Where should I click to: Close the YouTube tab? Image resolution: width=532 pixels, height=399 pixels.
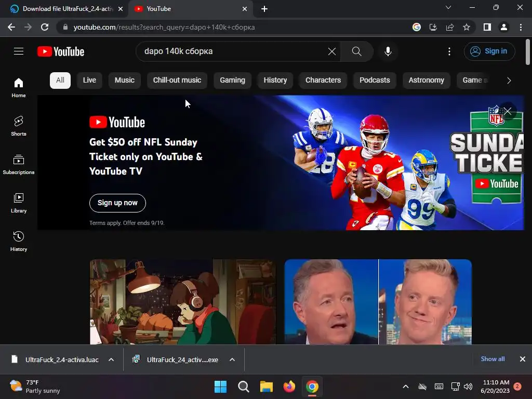245,9
